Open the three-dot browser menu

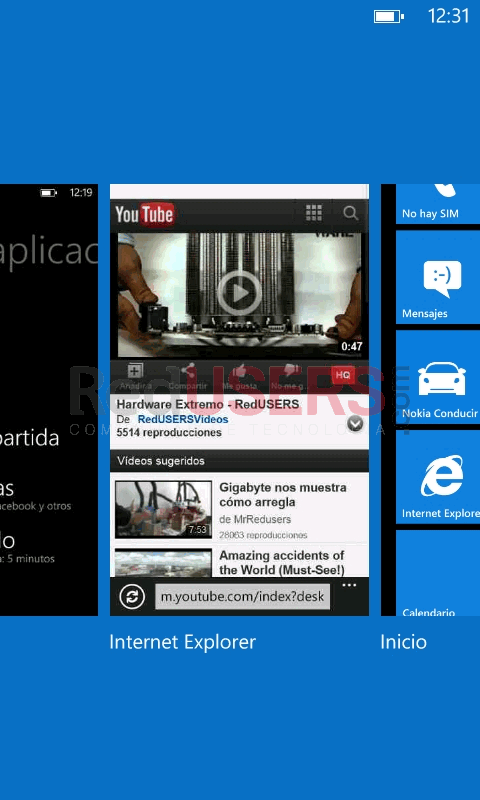coord(349,585)
